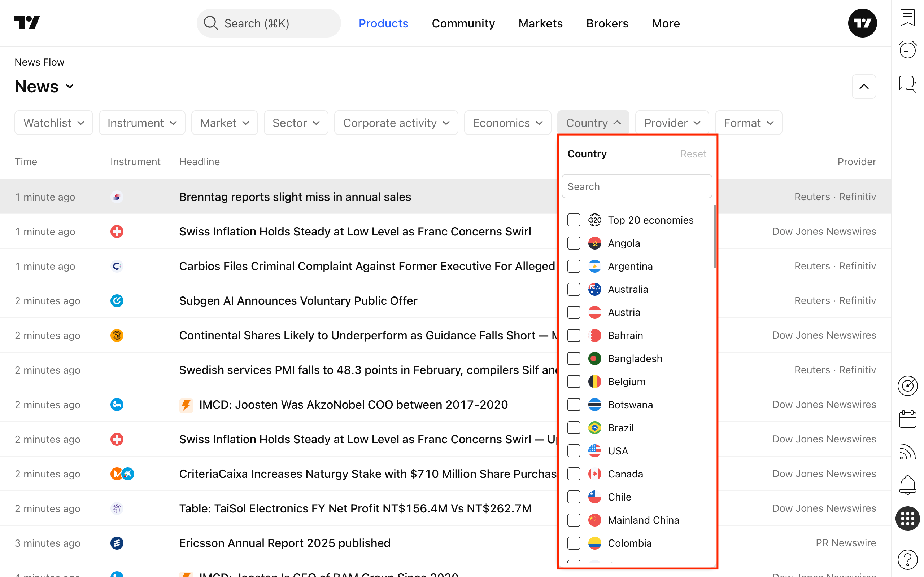Open the help question mark icon
924x577 pixels.
pyautogui.click(x=907, y=560)
